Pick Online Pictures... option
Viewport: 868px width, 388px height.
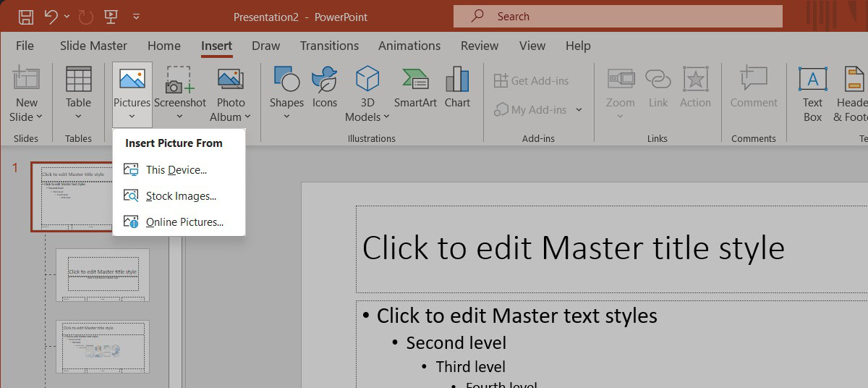coord(184,222)
